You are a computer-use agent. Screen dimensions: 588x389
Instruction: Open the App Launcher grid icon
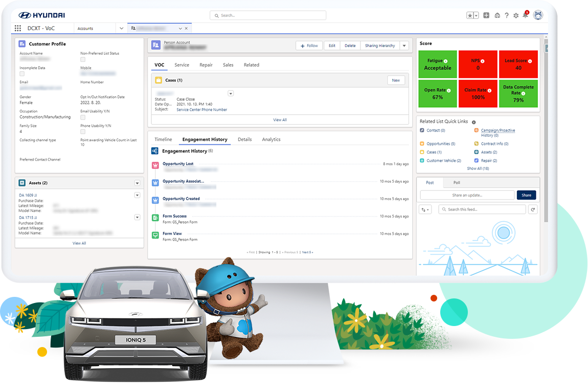point(18,29)
